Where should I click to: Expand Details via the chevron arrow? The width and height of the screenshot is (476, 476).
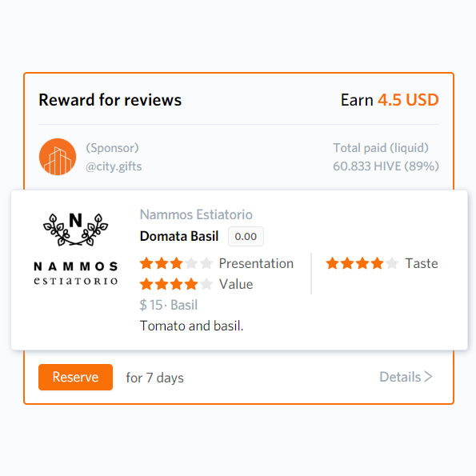point(428,377)
